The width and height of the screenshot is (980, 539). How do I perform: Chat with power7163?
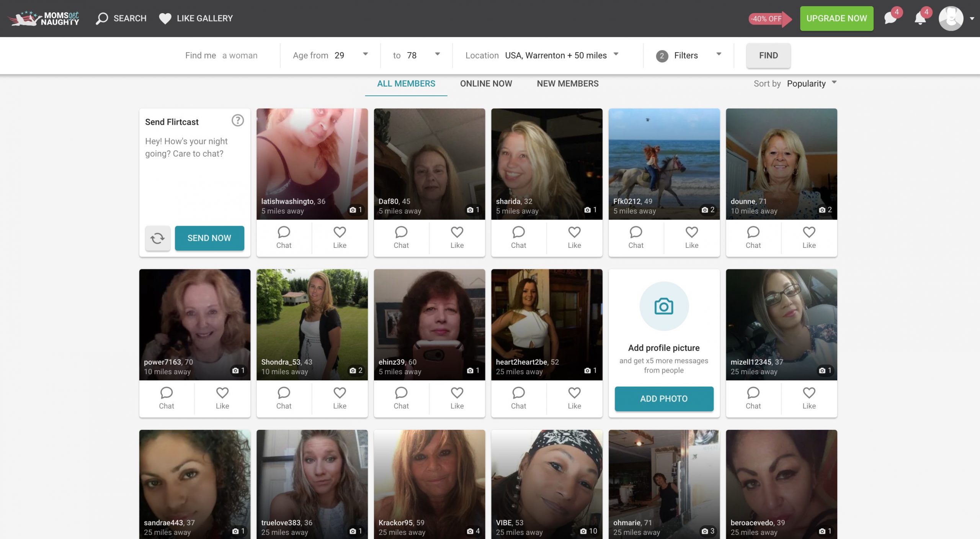tap(167, 398)
